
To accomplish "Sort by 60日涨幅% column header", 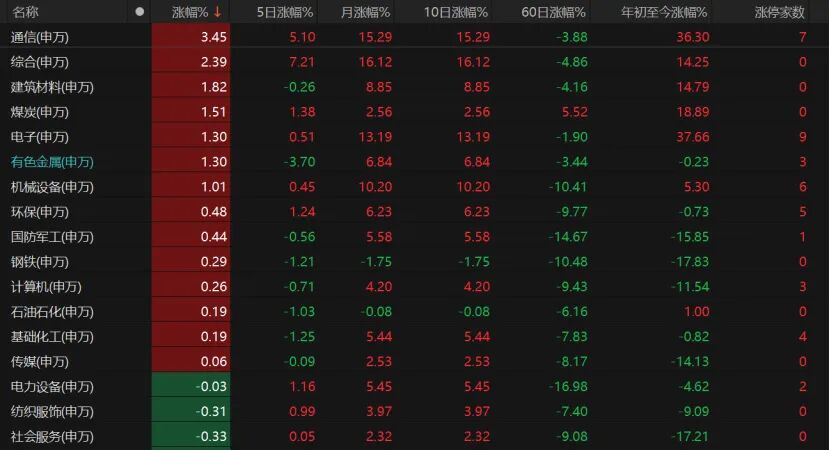I will coord(553,12).
